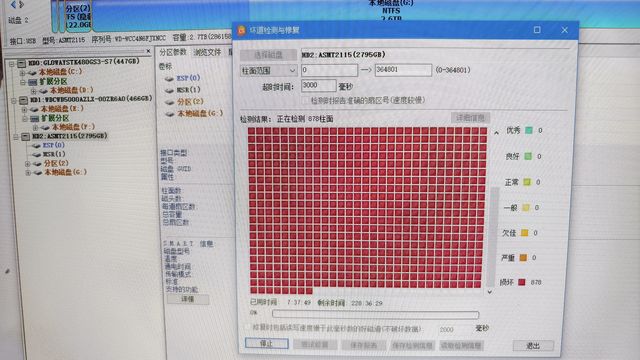Image resolution: width=640 pixels, height=360 pixels.
Task: Click 本地磁盘(G:) drive icon in the partition list
Action: 170,114
